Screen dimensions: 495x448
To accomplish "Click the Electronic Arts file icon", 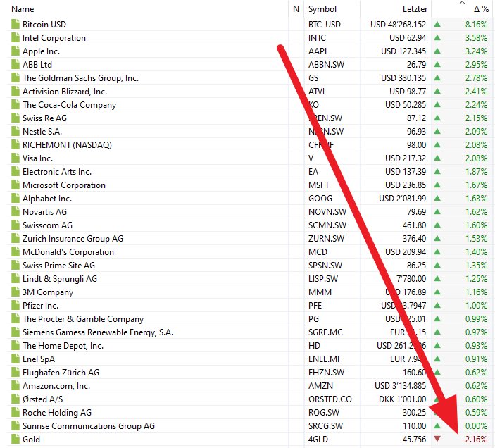I will [15, 171].
